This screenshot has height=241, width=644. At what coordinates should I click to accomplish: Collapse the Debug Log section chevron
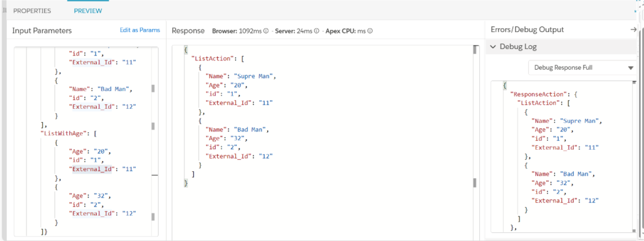[x=493, y=47]
